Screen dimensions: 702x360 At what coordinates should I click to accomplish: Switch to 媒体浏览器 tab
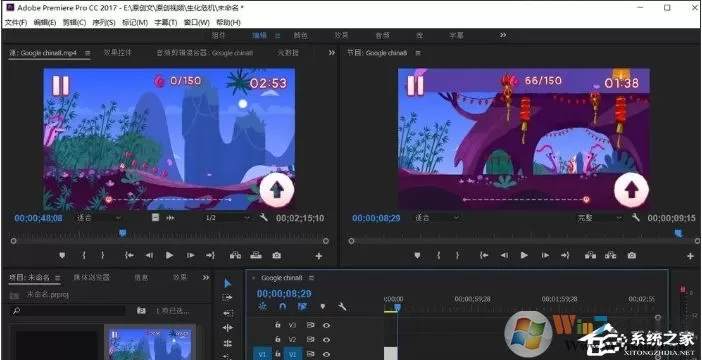[91, 278]
